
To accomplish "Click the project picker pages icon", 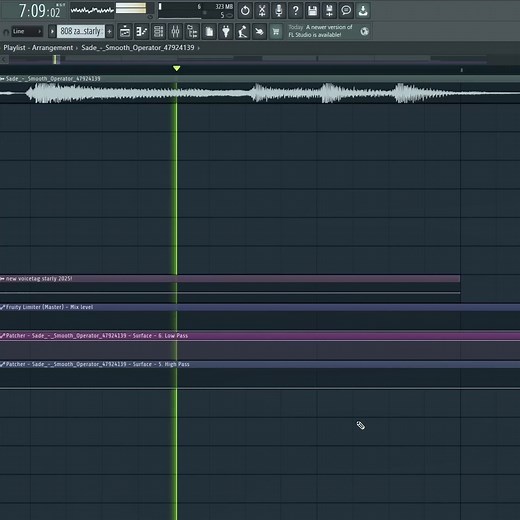I will [209, 32].
